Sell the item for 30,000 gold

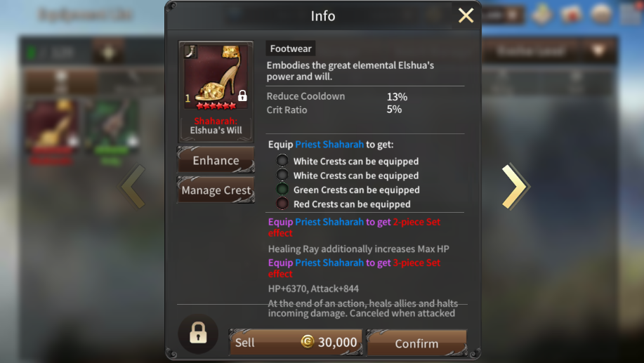(296, 342)
